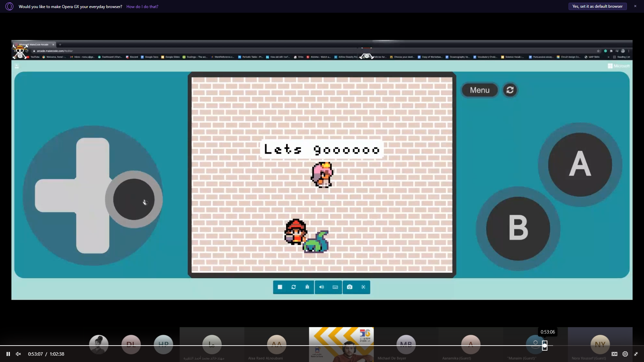The image size is (644, 362).
Task: Pause the video playback
Action: (8, 354)
